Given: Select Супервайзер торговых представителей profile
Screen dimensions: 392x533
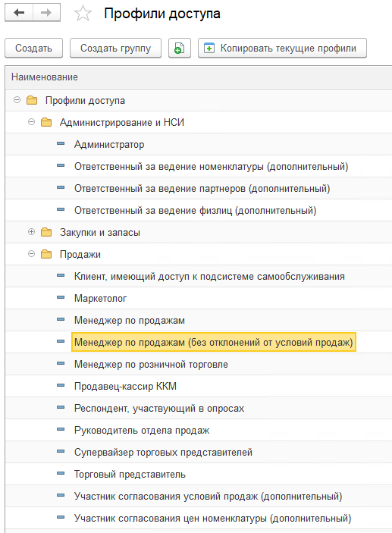Looking at the screenshot, I should coord(199,452).
